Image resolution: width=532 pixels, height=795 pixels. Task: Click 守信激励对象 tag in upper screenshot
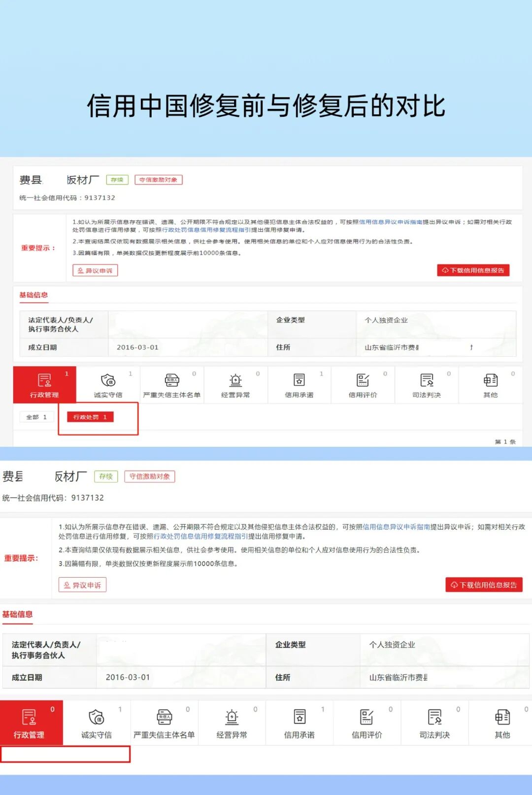point(159,180)
